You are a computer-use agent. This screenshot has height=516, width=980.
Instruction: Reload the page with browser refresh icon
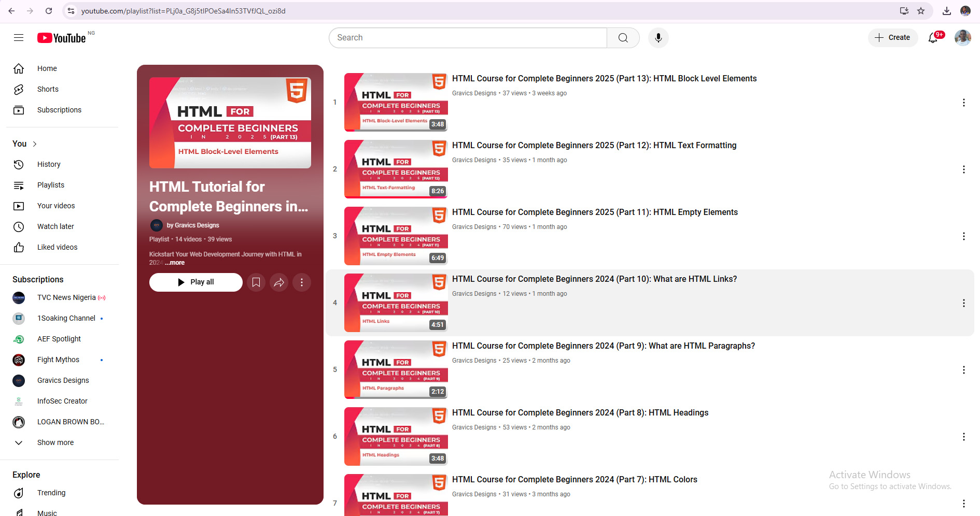click(x=48, y=11)
